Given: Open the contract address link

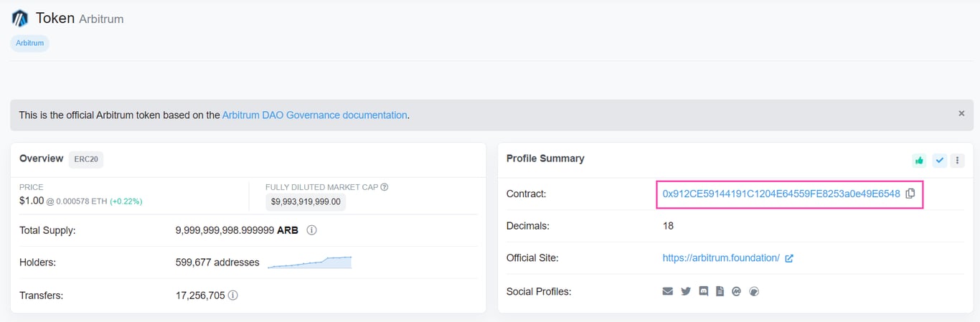Looking at the screenshot, I should (781, 194).
